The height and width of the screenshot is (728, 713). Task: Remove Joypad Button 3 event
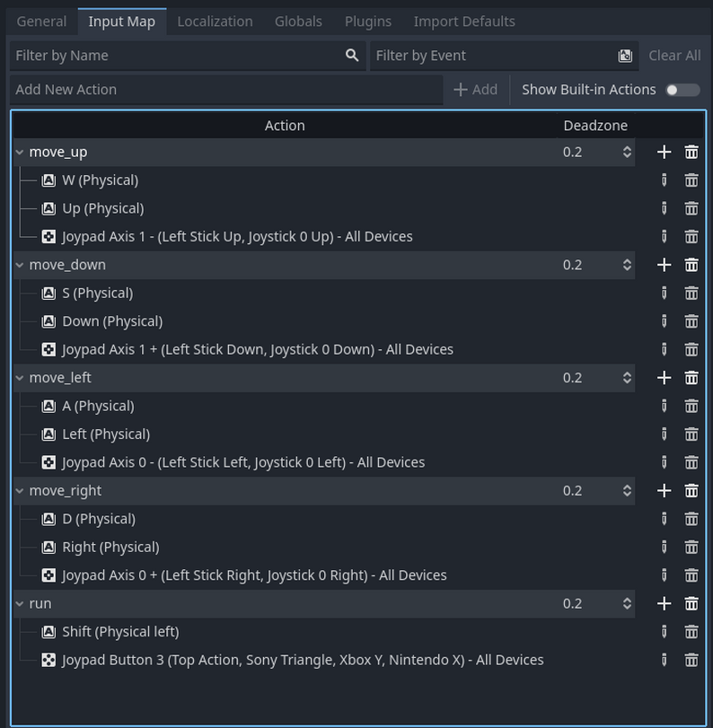click(691, 660)
